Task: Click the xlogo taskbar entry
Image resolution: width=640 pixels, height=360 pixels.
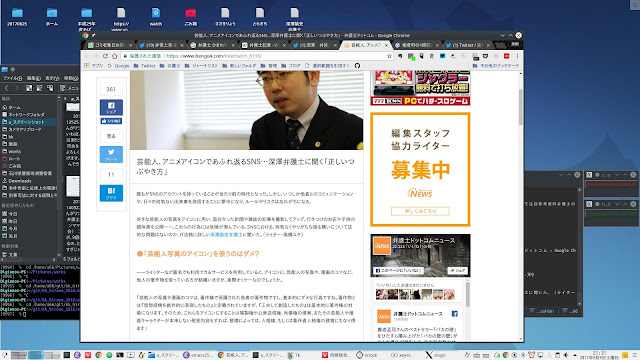Action: coord(436,355)
